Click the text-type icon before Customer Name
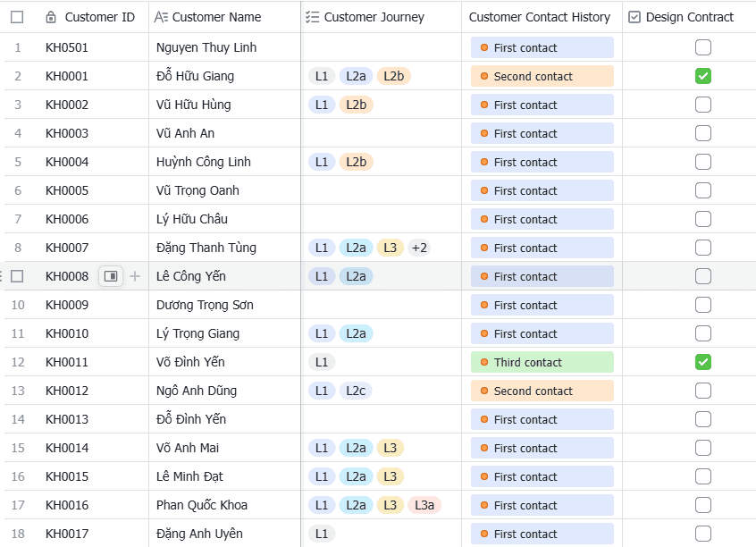Viewport: 756px width, 547px height. [161, 17]
